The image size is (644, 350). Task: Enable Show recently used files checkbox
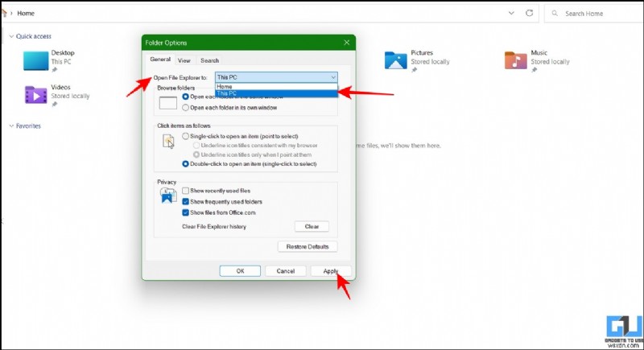point(186,191)
